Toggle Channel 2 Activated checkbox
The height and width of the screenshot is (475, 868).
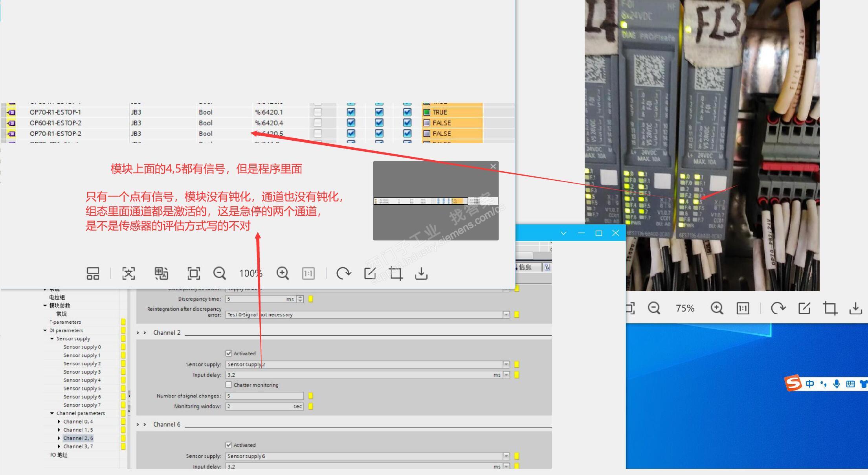pos(229,353)
